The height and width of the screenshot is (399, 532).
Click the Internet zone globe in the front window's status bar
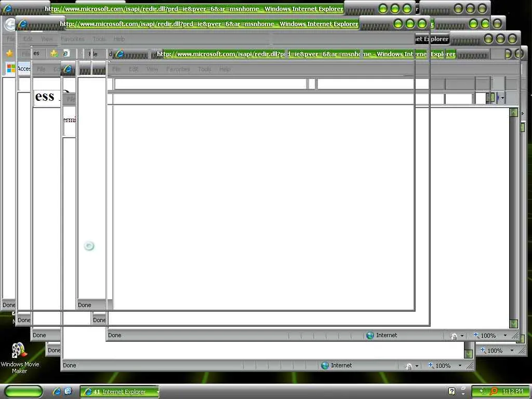click(x=370, y=335)
